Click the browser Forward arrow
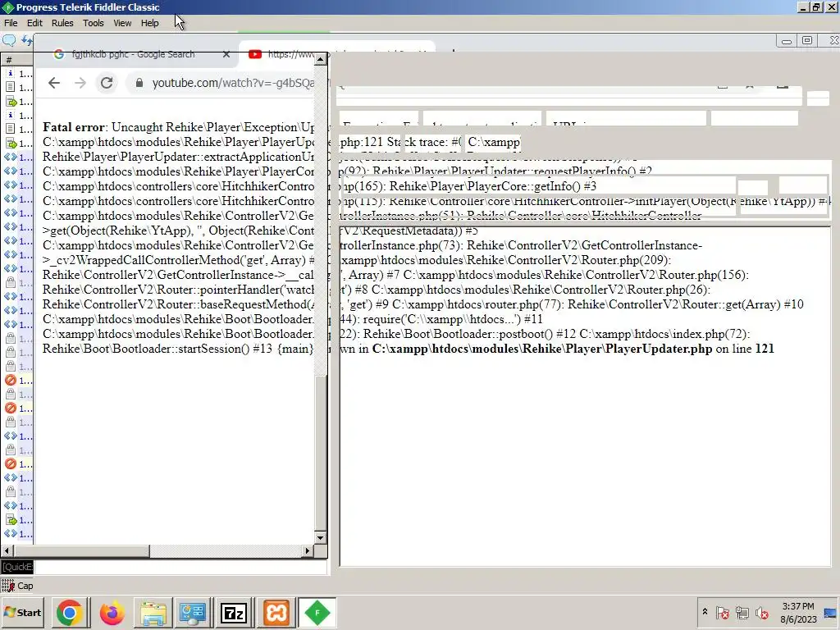Image resolution: width=840 pixels, height=630 pixels. pos(80,83)
